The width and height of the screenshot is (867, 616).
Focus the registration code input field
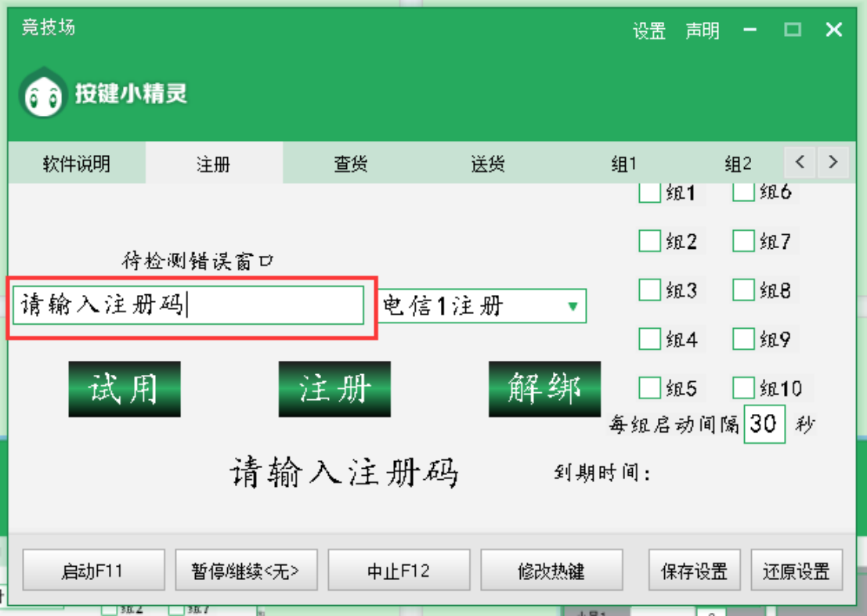coord(188,305)
